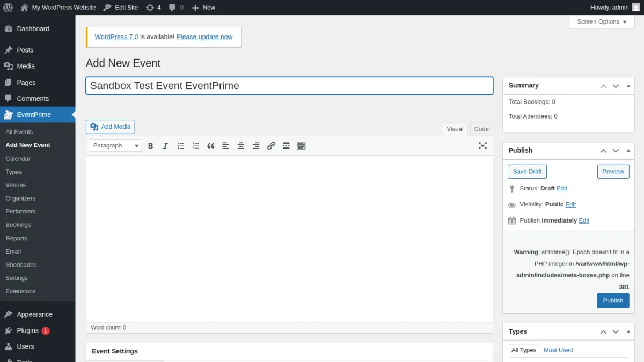This screenshot has width=644, height=362.
Task: Open Dashboard in sidebar
Action: [38, 29]
